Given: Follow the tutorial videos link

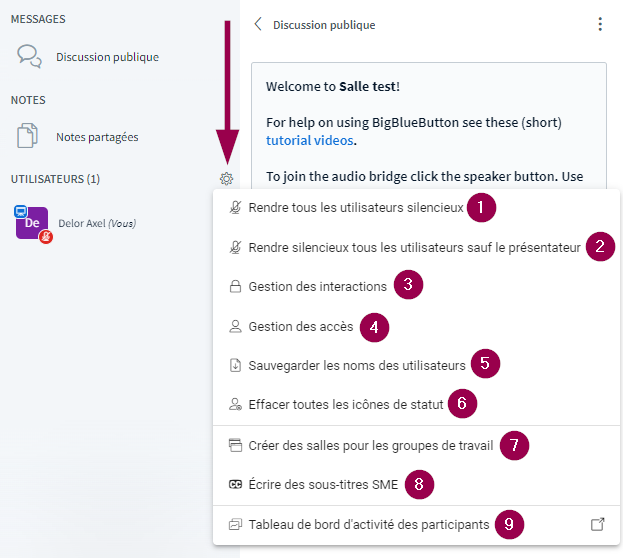Looking at the screenshot, I should (x=309, y=141).
